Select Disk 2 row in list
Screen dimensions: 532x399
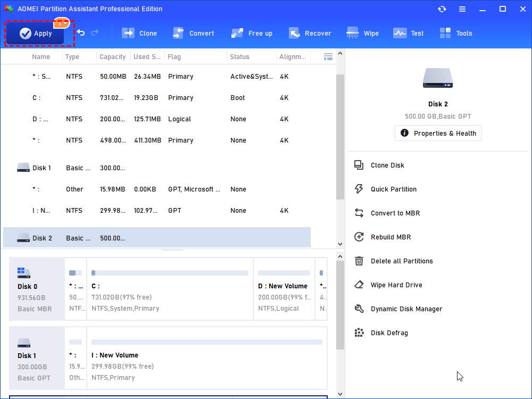tap(157, 237)
